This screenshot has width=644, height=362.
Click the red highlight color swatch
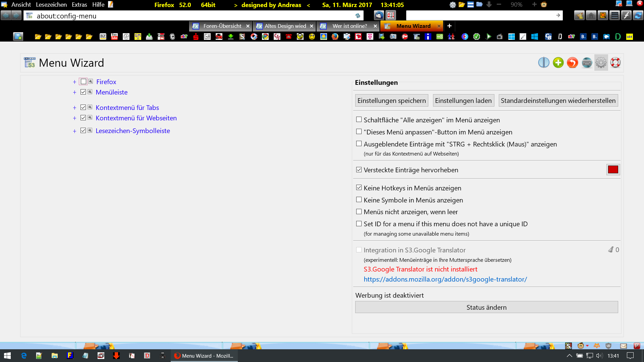tap(613, 170)
